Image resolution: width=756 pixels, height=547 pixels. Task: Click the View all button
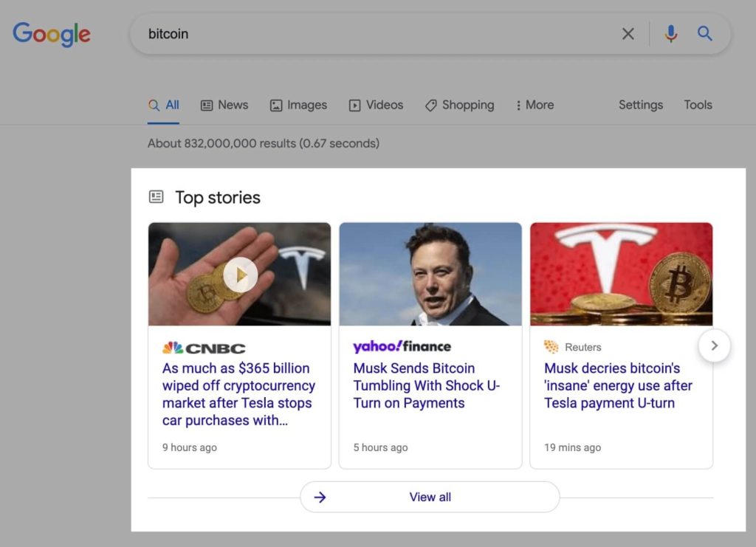(x=430, y=497)
